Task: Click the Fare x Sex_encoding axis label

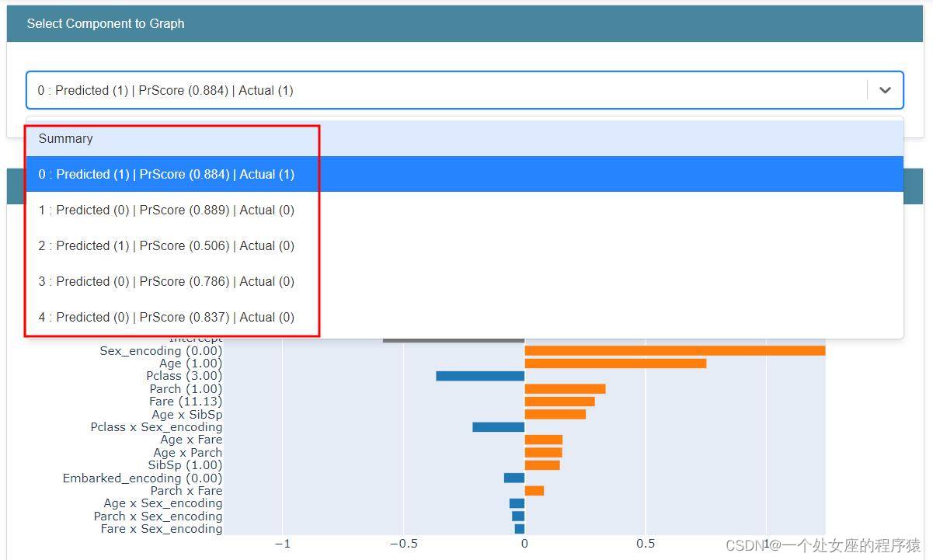Action: (162, 529)
